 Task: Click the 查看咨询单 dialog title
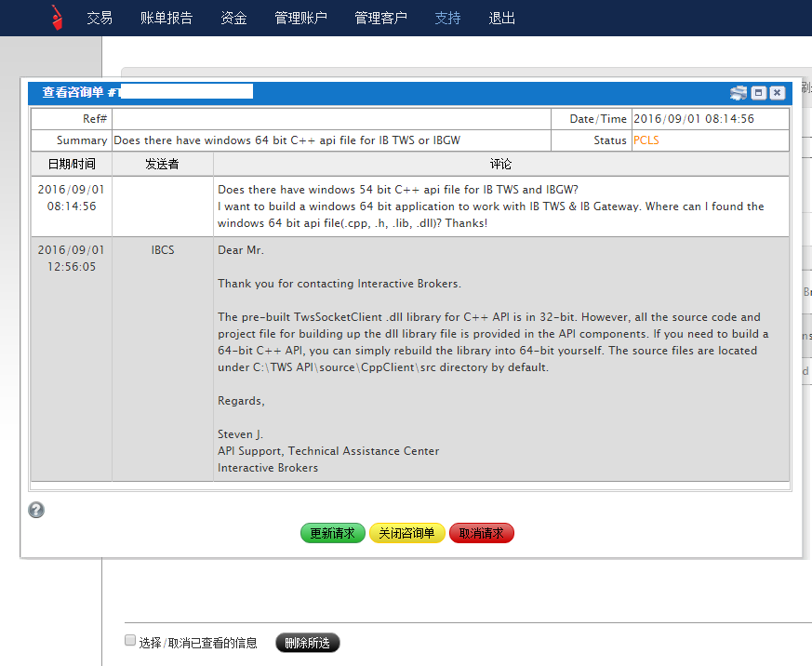[73, 92]
